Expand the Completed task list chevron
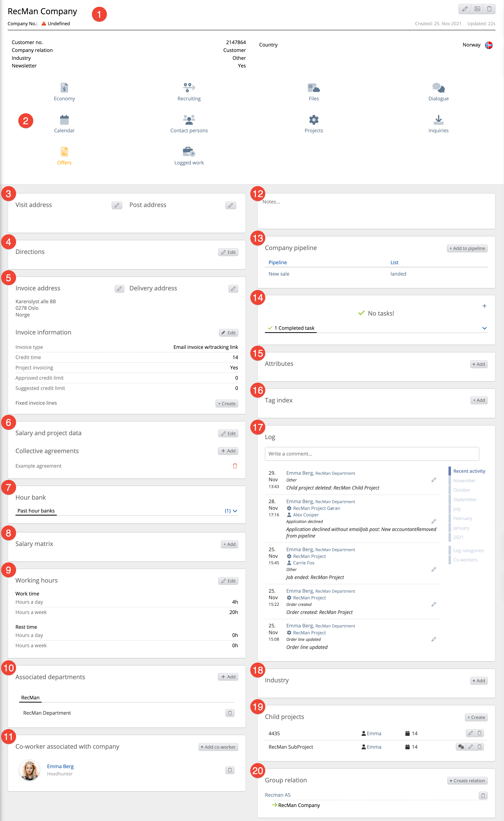 484,328
